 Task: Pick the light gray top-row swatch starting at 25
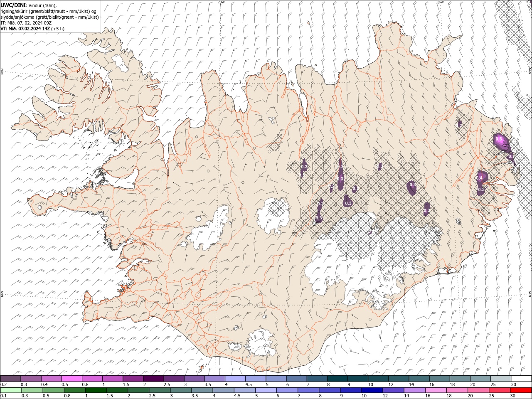501,379
